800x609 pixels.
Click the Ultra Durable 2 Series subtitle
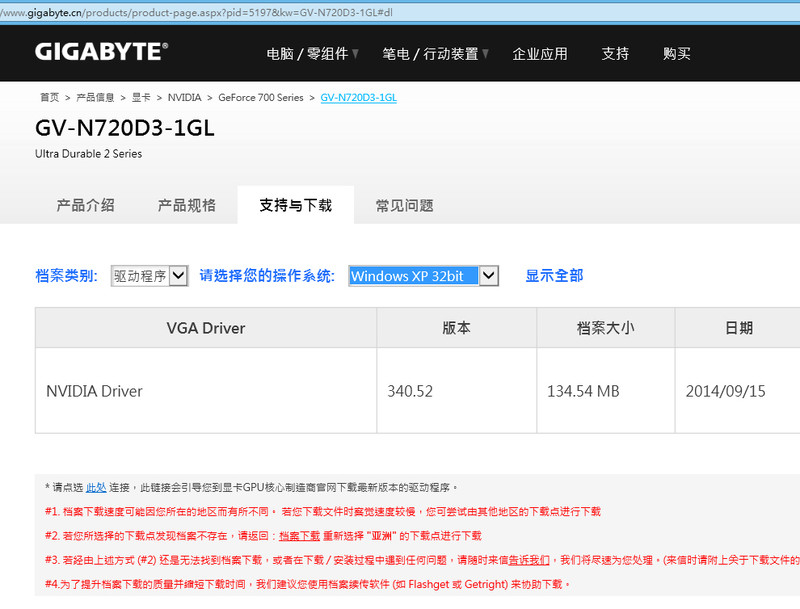point(88,154)
